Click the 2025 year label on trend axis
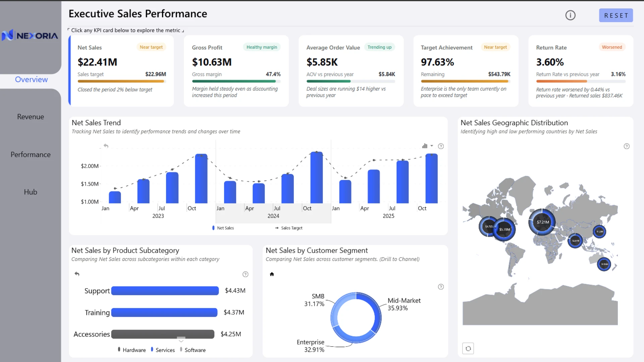The height and width of the screenshot is (362, 644). click(x=388, y=216)
